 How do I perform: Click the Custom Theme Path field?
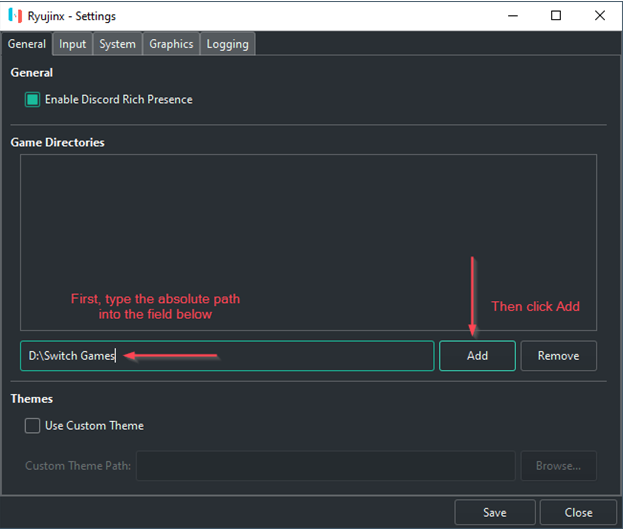(x=326, y=466)
